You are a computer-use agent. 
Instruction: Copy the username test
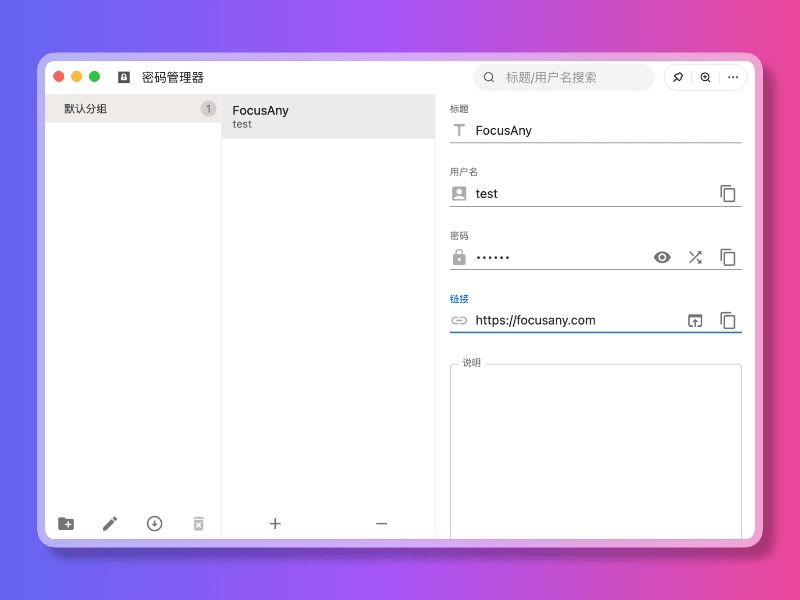click(x=728, y=193)
